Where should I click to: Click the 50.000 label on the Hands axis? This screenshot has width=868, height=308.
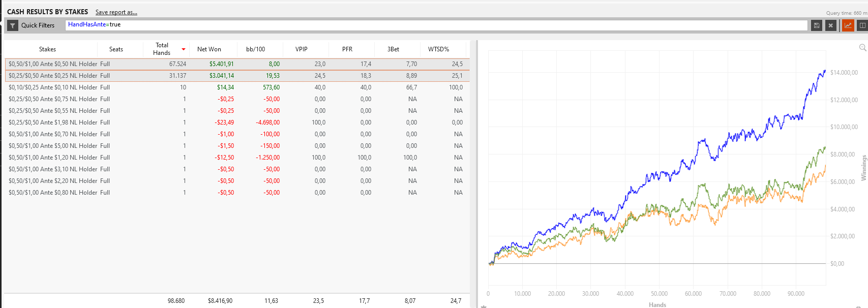tap(659, 294)
